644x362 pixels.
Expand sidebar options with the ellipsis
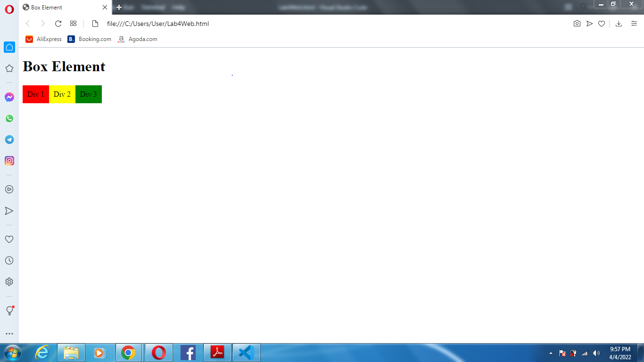(x=9, y=334)
